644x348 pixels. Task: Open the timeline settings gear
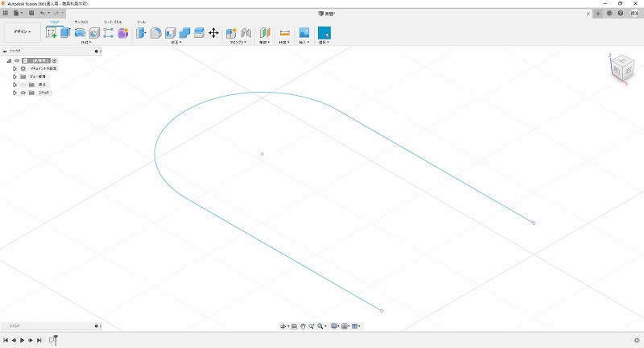point(637,341)
